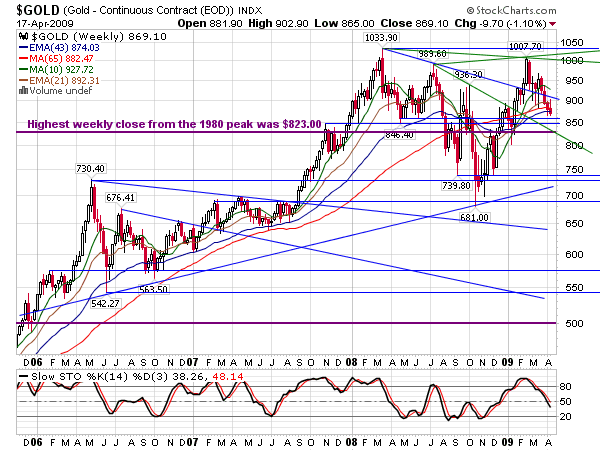Click the MA(10) 927.72 legend entry
Screen dimensions: 600x451
click(x=61, y=70)
